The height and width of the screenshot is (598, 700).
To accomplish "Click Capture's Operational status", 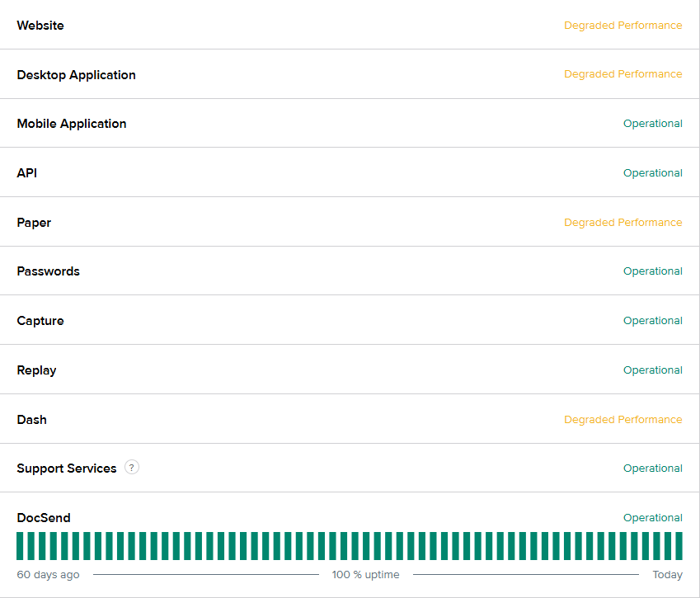I will (653, 321).
